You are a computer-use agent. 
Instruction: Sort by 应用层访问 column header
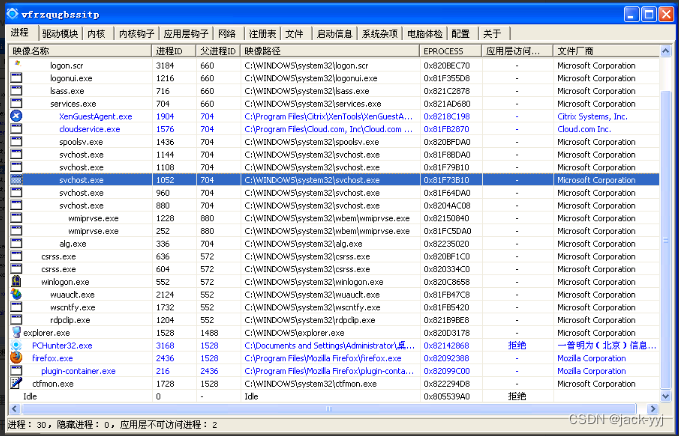517,51
